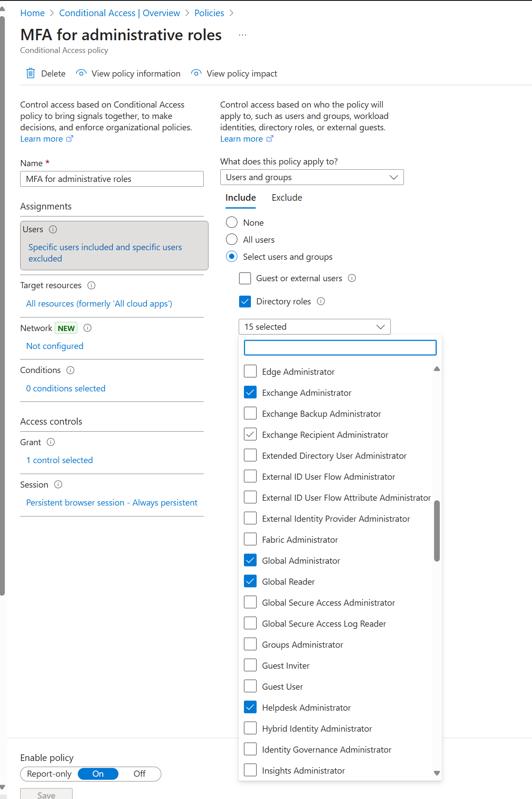This screenshot has width=532, height=799.
Task: Set Enable policy to Off
Action: 139,774
